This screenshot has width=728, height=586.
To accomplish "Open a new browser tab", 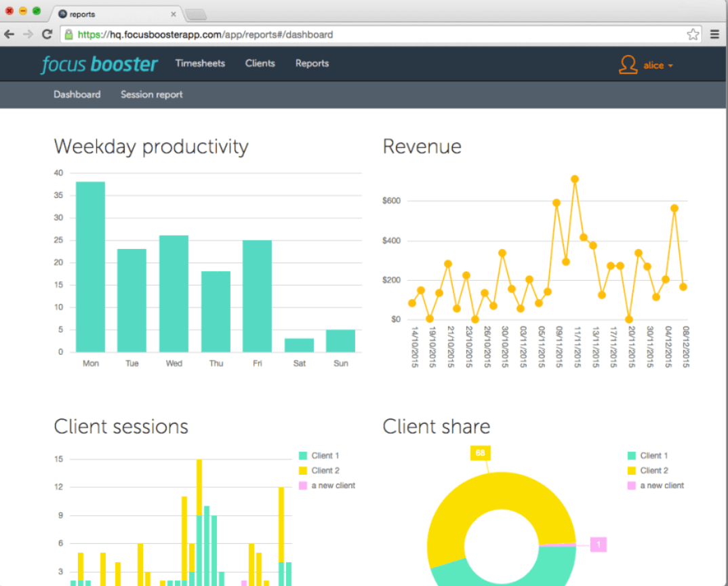I will (195, 14).
